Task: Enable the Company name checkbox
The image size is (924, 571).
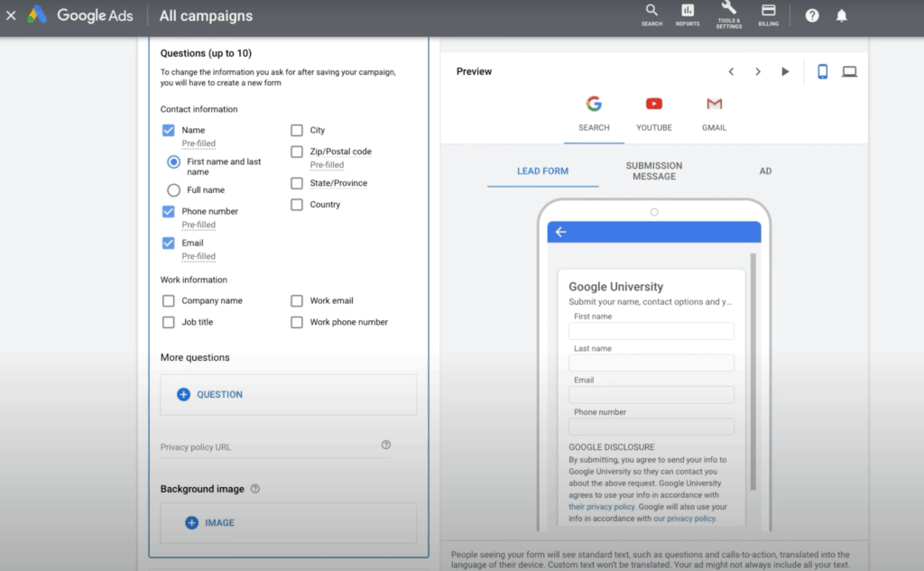Action: [169, 300]
